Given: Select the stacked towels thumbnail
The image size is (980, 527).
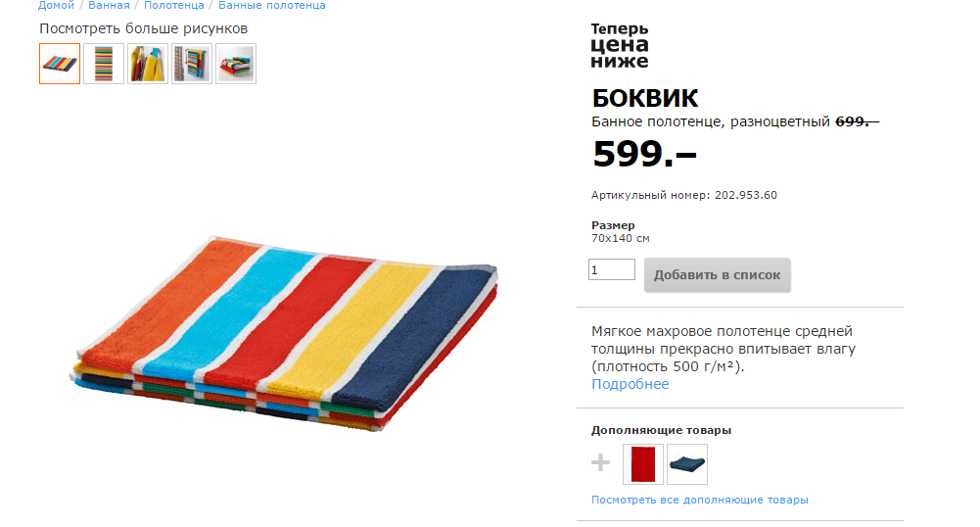Looking at the screenshot, I should [x=236, y=63].
